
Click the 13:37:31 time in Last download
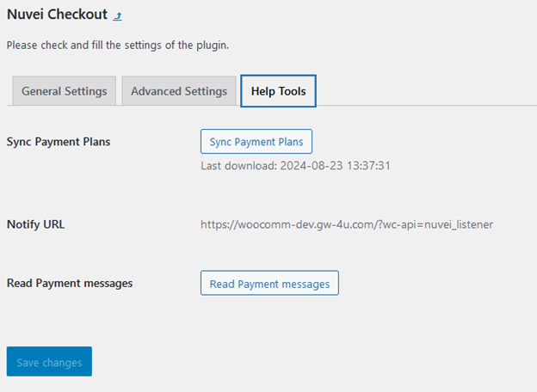(367, 165)
